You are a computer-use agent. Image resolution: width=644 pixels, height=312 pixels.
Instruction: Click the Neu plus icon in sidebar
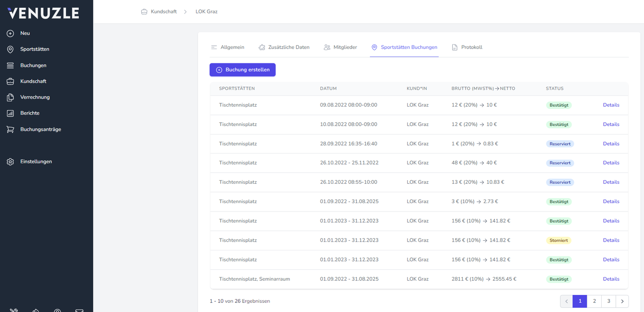[10, 34]
